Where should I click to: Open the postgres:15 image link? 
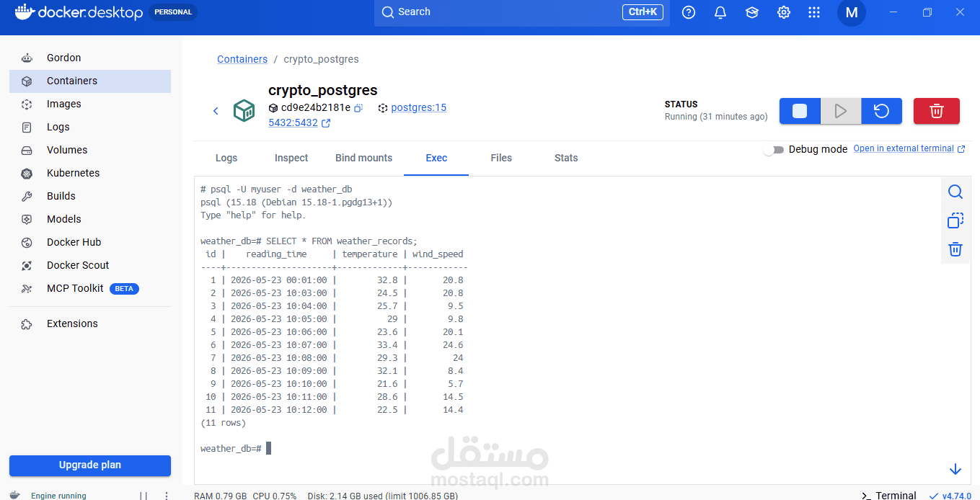[x=418, y=107]
